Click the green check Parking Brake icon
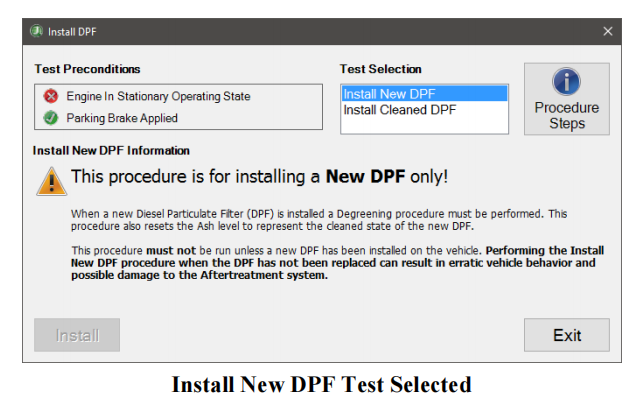Image resolution: width=632 pixels, height=401 pixels. point(51,118)
